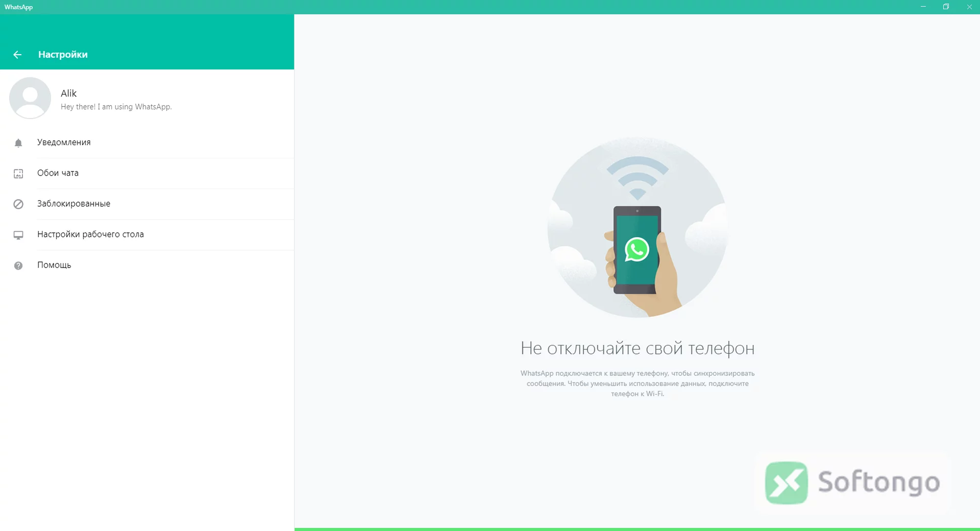The height and width of the screenshot is (531, 980).
Task: Open the Помощь section
Action: pos(147,265)
